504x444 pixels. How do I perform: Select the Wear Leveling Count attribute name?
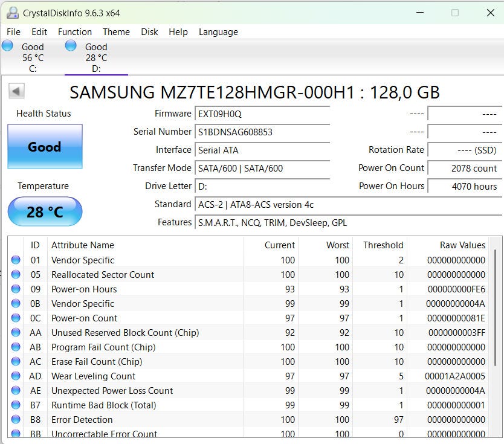pyautogui.click(x=94, y=376)
